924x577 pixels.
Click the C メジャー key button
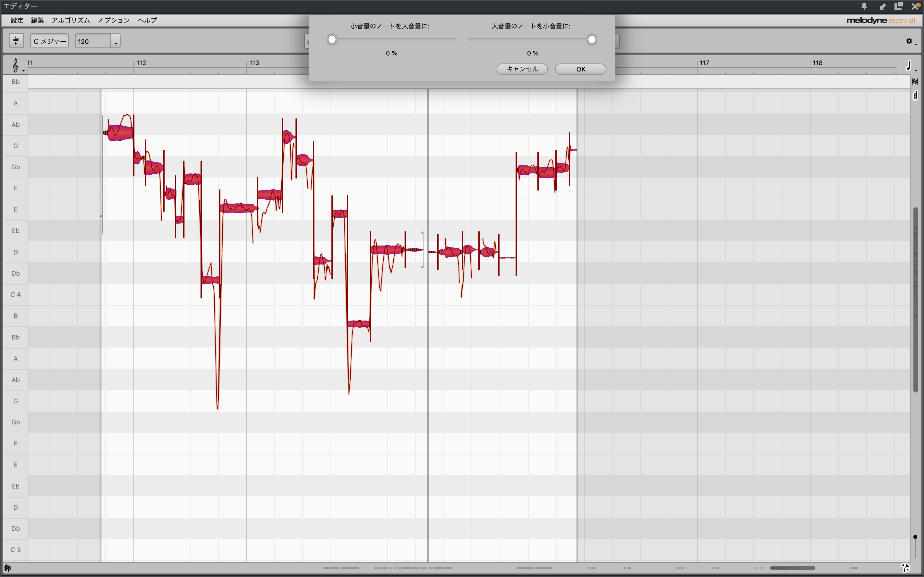coord(49,41)
